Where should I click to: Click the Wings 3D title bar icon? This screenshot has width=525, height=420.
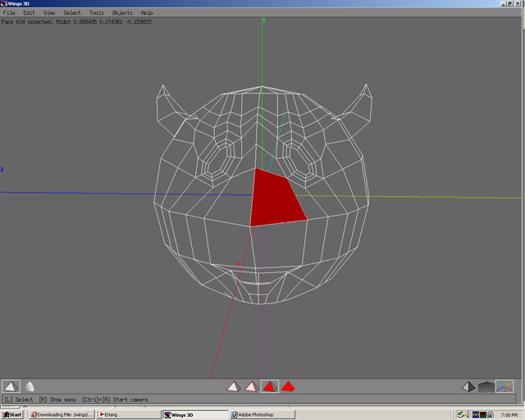4,3
